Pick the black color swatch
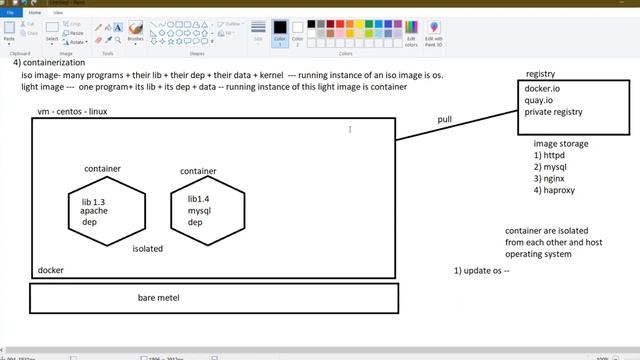640x360 pixels. (x=311, y=24)
